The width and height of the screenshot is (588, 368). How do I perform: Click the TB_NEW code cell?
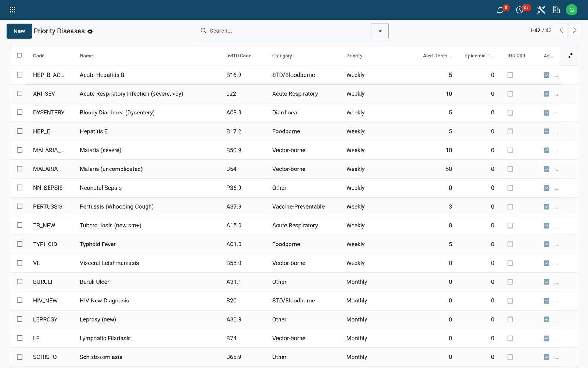point(44,225)
